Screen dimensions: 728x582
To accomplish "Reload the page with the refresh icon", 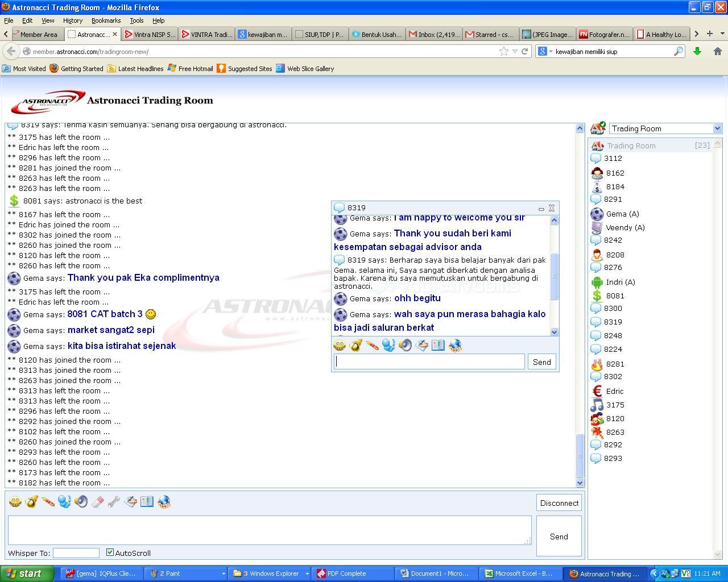I will pyautogui.click(x=525, y=51).
